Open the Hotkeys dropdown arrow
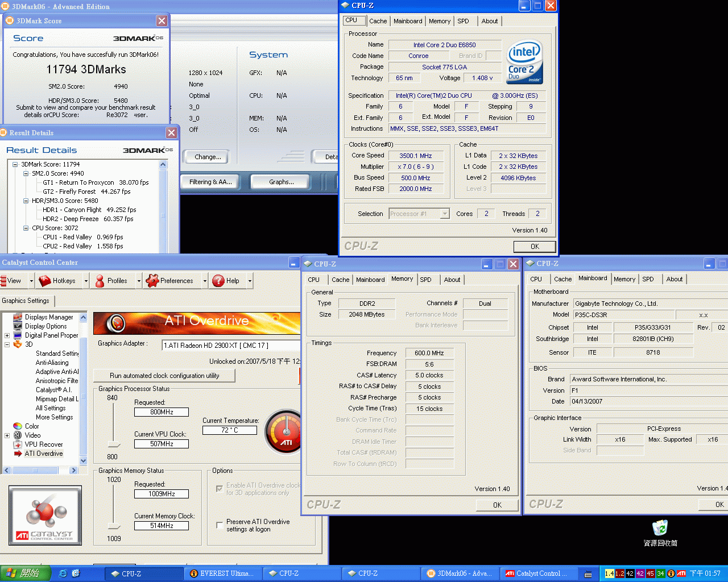Screen dimensions: 728x582 coord(86,281)
